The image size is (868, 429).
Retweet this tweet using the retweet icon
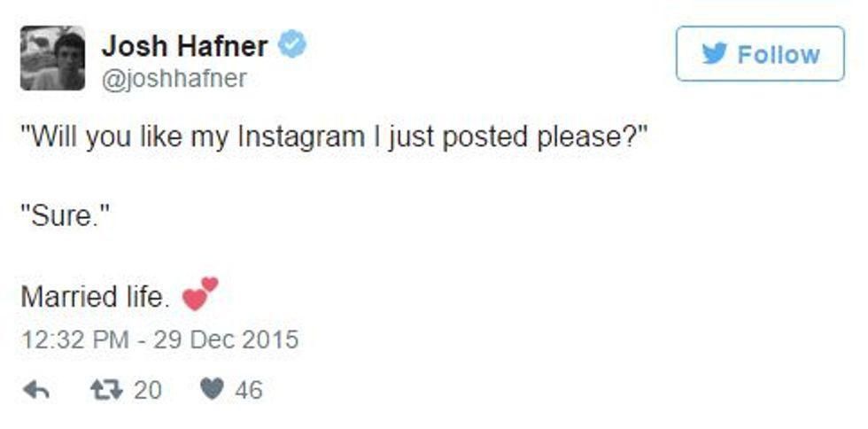click(105, 390)
